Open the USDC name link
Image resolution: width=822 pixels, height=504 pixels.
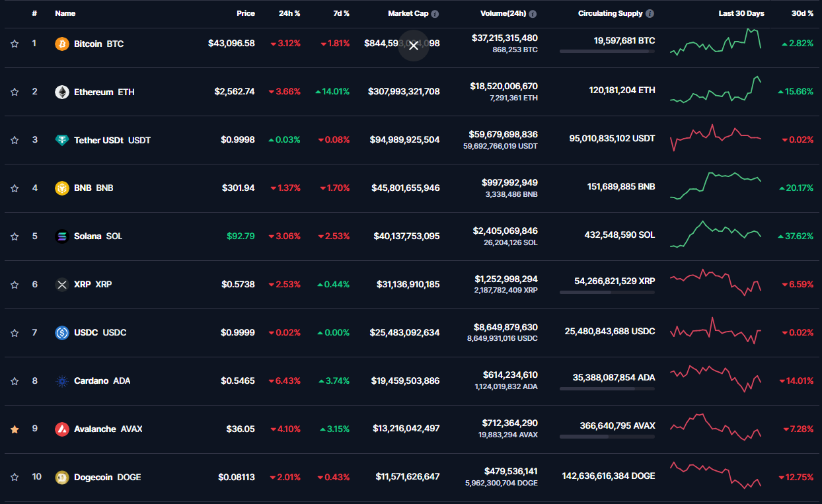[100, 333]
